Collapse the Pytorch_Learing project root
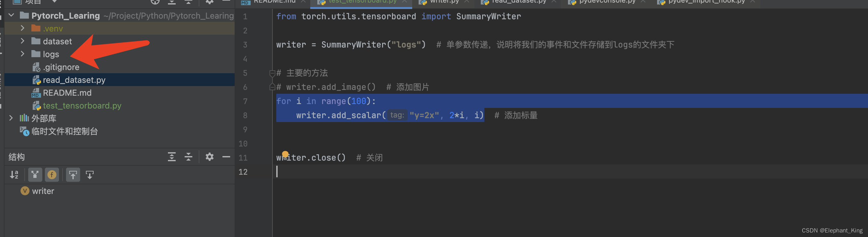The width and height of the screenshot is (868, 237). coord(11,15)
